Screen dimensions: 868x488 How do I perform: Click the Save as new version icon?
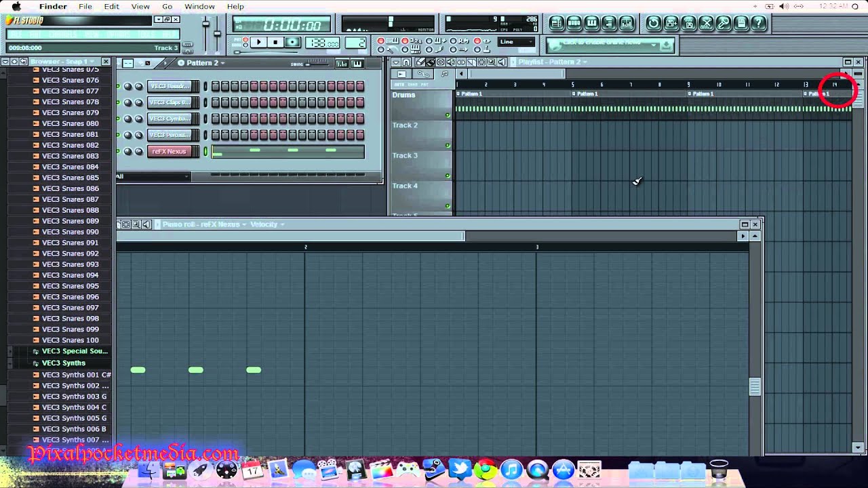671,24
